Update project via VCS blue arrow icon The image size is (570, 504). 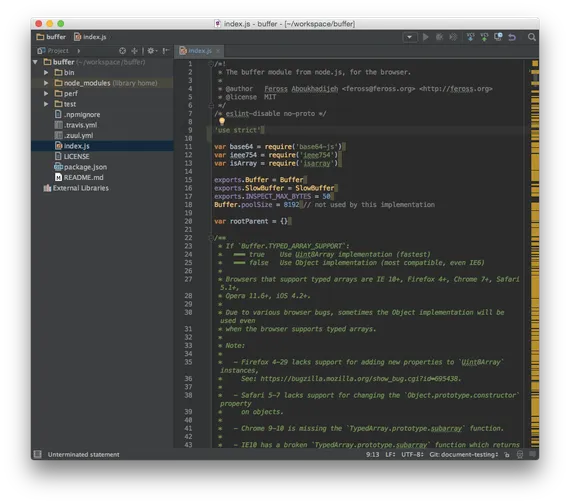pos(470,37)
